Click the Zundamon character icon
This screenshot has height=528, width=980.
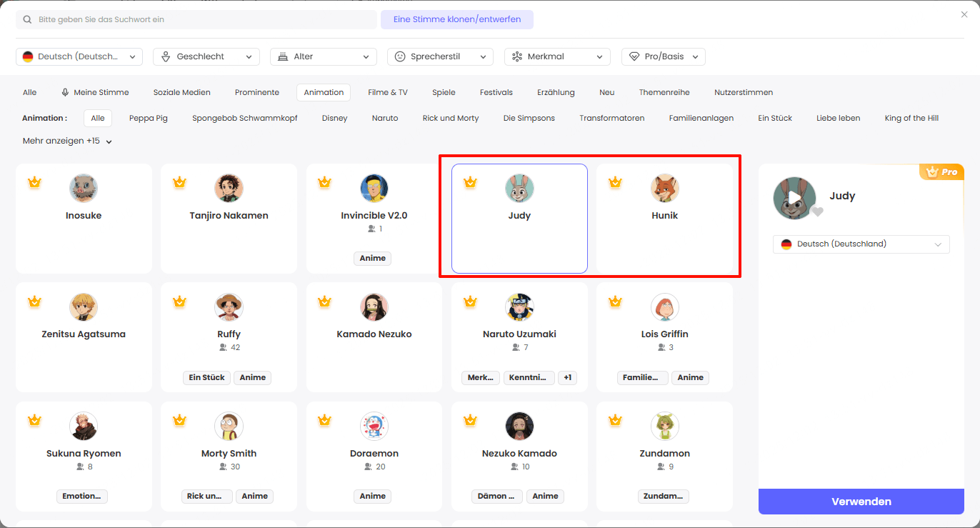664,426
